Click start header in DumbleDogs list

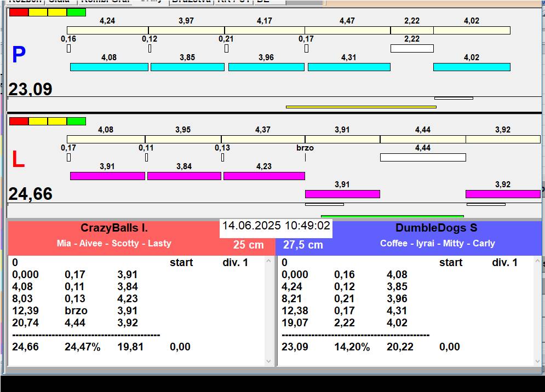click(451, 262)
